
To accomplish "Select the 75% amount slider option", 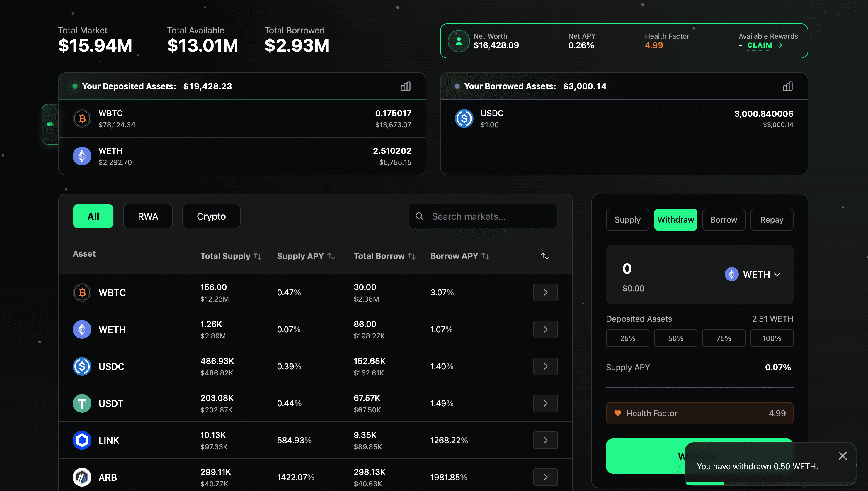I will click(724, 338).
